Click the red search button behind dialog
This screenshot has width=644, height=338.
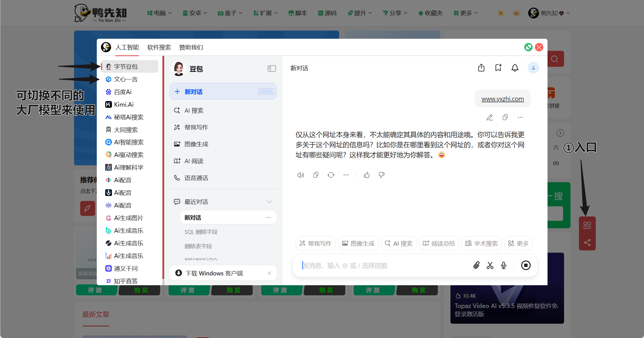tap(555, 59)
